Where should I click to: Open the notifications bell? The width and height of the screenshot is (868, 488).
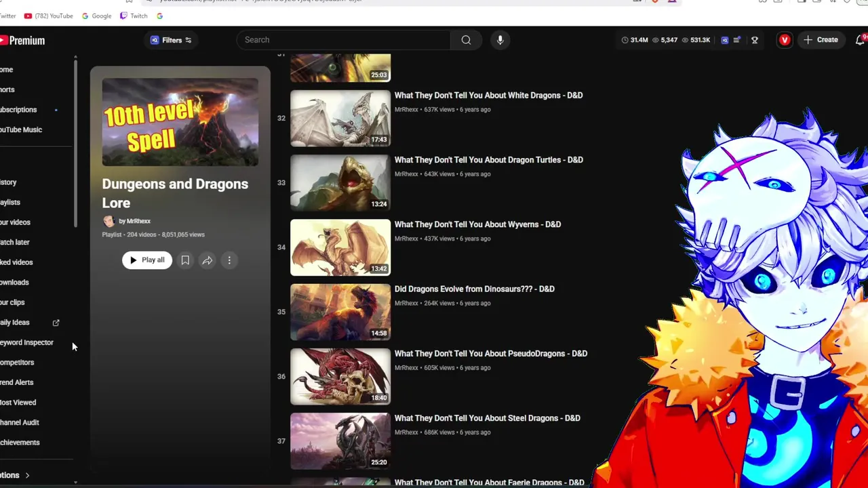[x=860, y=40]
